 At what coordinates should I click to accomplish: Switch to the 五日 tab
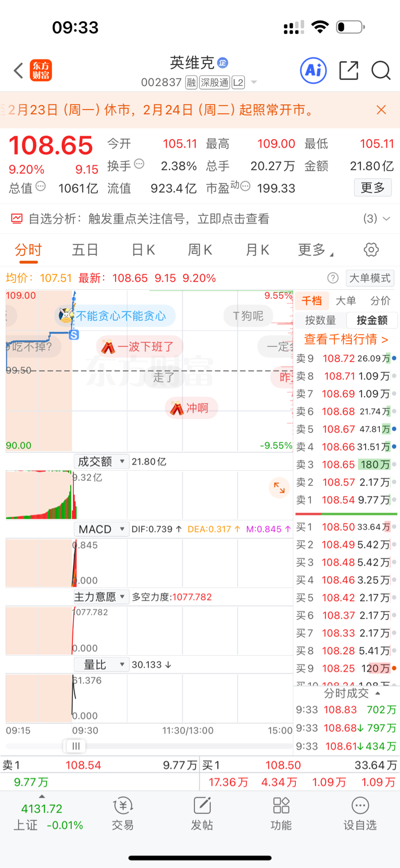(x=85, y=250)
